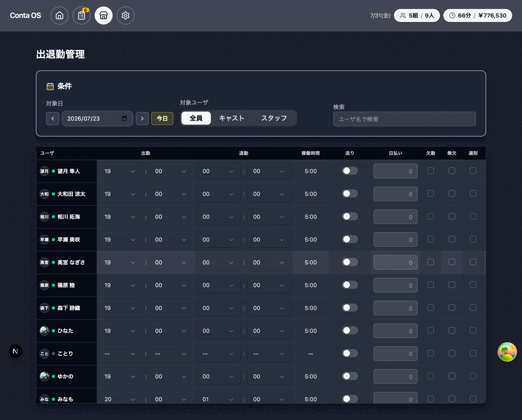Open the calendar picker icon in date field
Screen dimensions: 522x420
point(124,119)
